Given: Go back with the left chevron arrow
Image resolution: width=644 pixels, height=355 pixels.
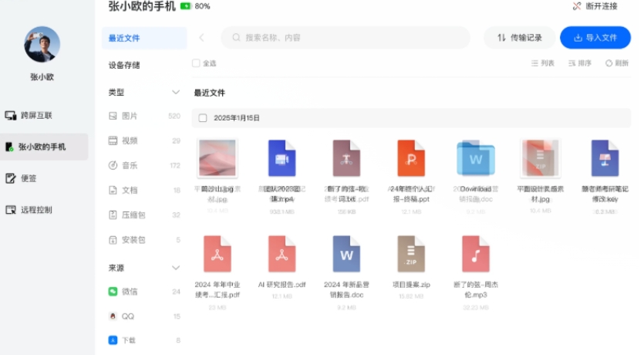Looking at the screenshot, I should pyautogui.click(x=201, y=38).
